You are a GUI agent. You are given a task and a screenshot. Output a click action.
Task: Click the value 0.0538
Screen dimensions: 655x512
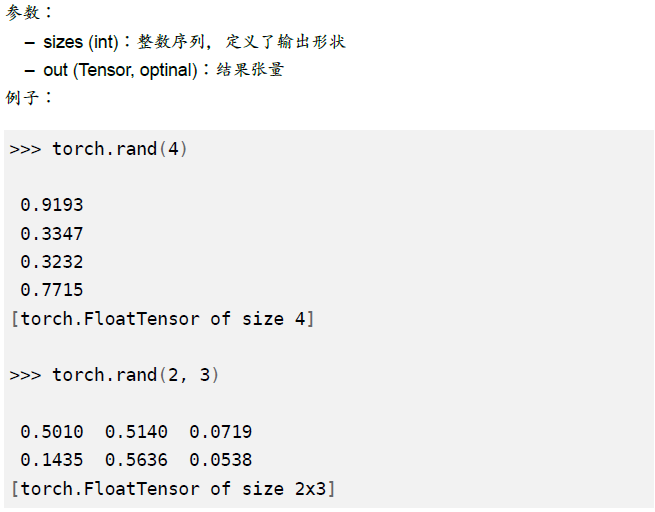click(221, 460)
